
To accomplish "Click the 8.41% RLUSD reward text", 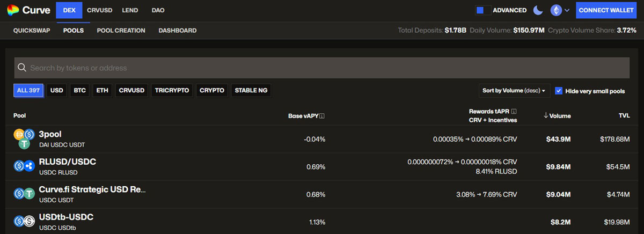I will [x=496, y=171].
